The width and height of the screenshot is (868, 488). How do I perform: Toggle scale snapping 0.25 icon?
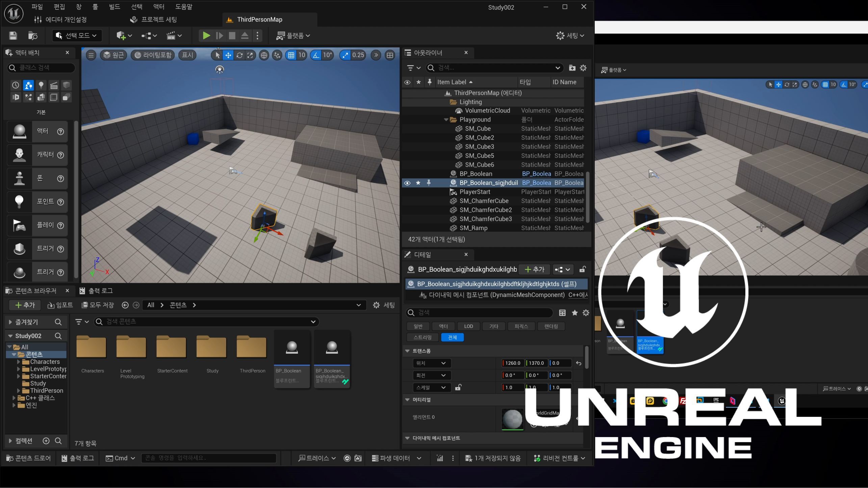(x=345, y=55)
